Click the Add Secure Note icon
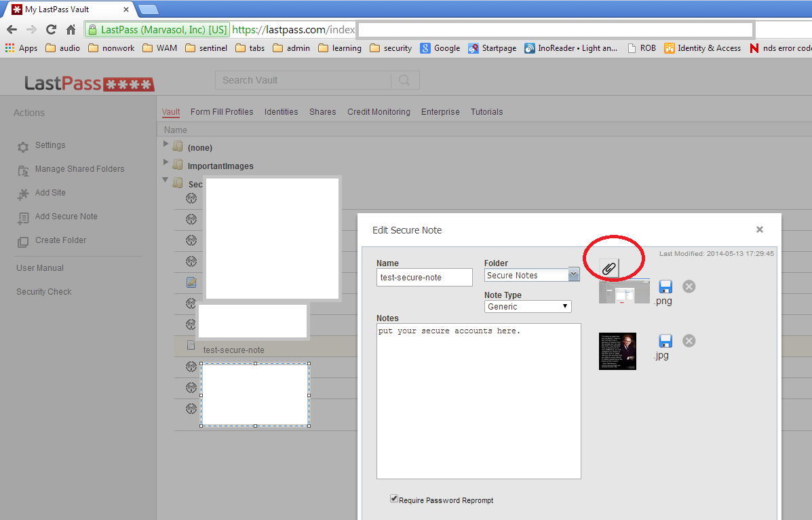The width and height of the screenshot is (812, 520). tap(23, 219)
